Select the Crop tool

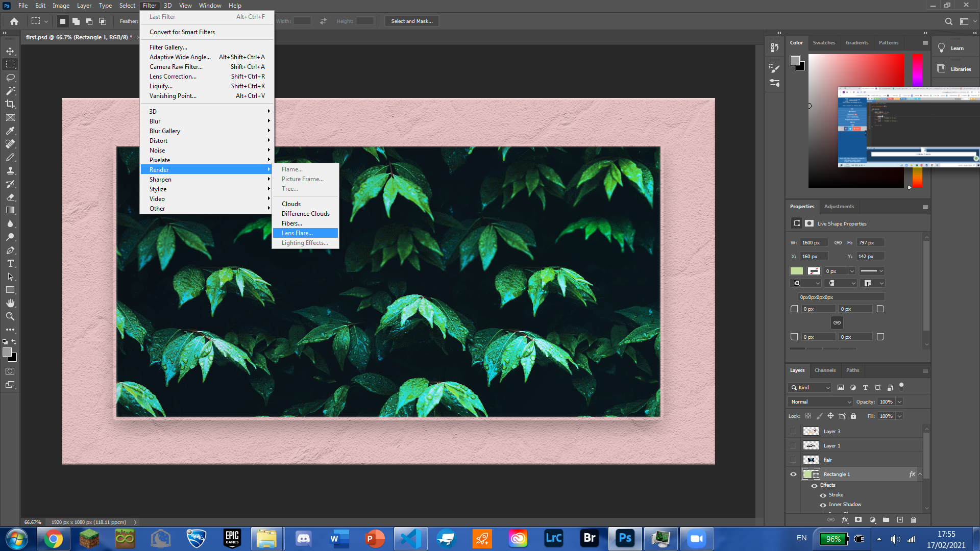(10, 104)
